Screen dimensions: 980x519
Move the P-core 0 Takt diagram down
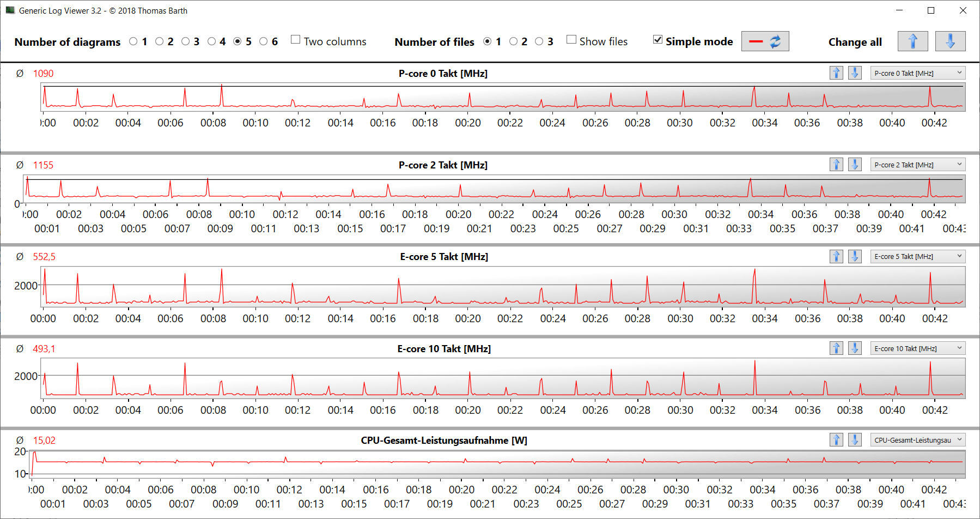tap(855, 73)
